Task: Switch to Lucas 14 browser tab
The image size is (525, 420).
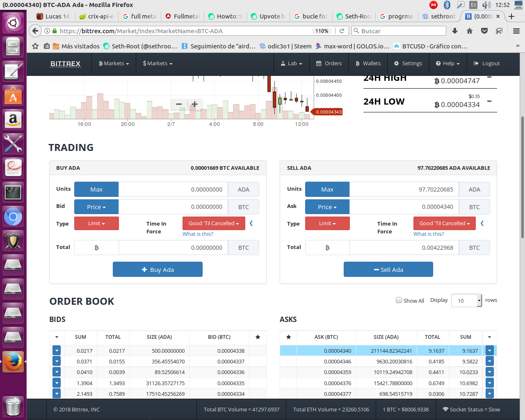Action: click(x=53, y=16)
